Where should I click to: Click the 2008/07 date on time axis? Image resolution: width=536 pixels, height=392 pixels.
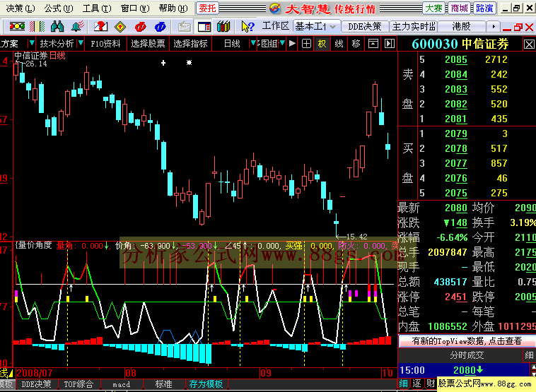[x=34, y=373]
